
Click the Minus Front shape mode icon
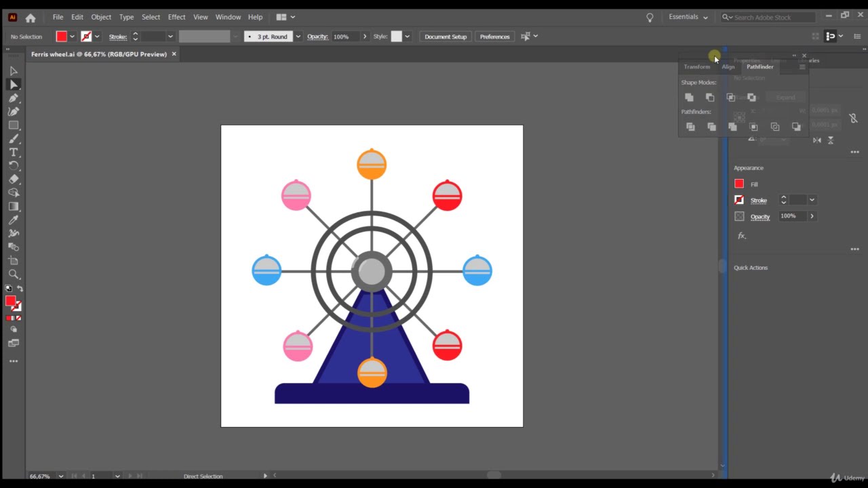point(710,98)
